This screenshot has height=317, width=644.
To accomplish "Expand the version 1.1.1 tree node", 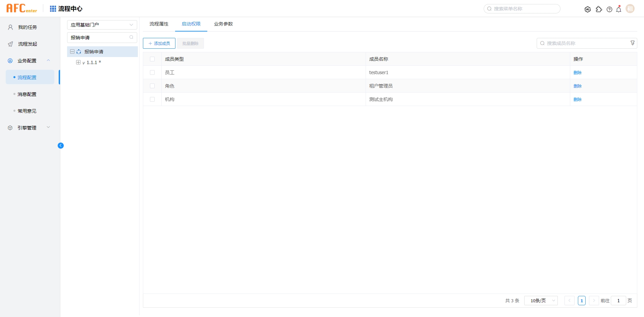I will 78,62.
